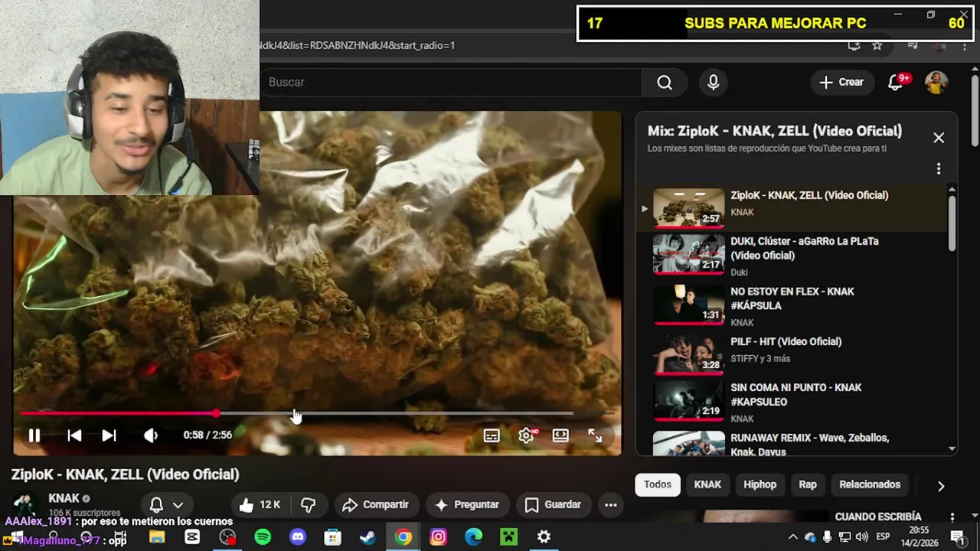
Task: Open Microsoft Store from the taskbar
Action: 332,537
